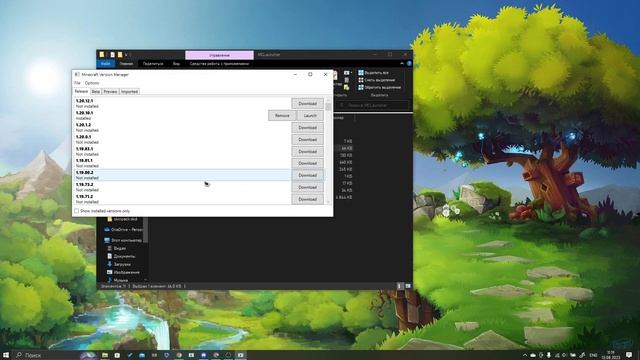Image resolution: width=640 pixels, height=360 pixels.
Task: Open Вид ribbon tab in Explorer
Action: (x=176, y=64)
